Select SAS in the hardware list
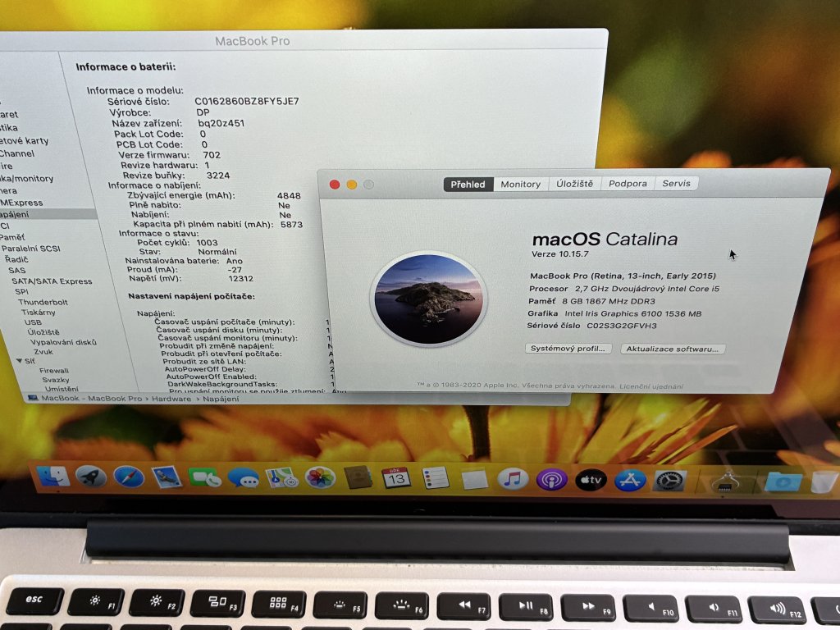The image size is (840, 630). click(x=16, y=271)
